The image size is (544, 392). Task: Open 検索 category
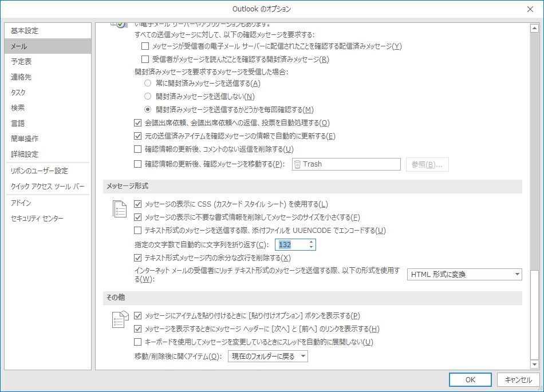48,108
